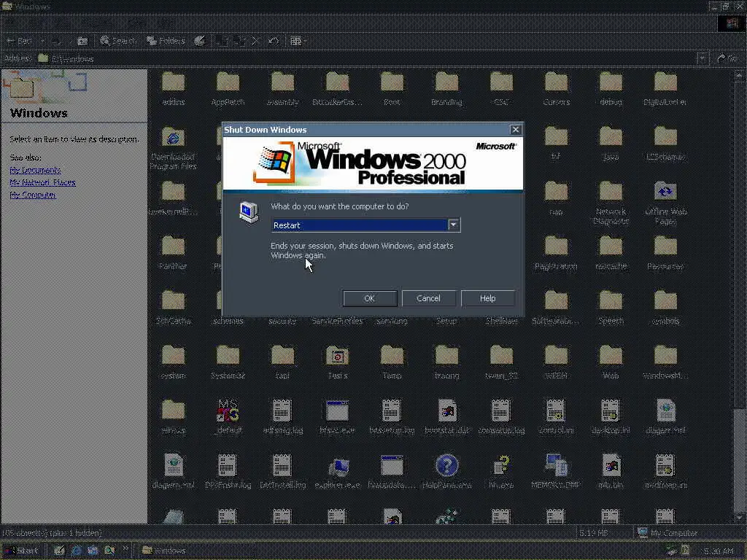Select the Web folder

tap(611, 362)
